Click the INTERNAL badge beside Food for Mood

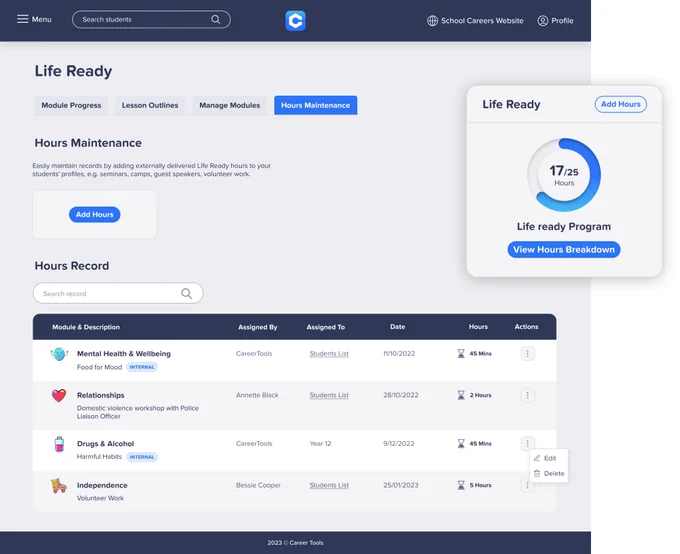point(142,367)
